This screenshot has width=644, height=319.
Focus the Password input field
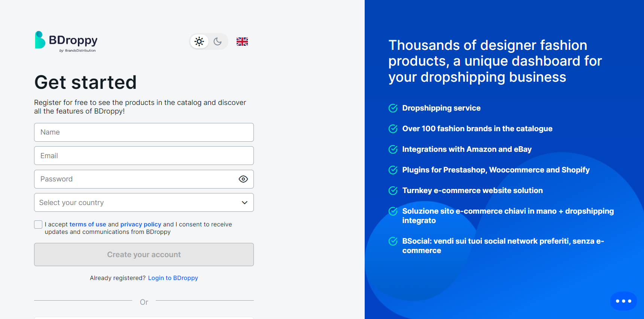coord(144,179)
